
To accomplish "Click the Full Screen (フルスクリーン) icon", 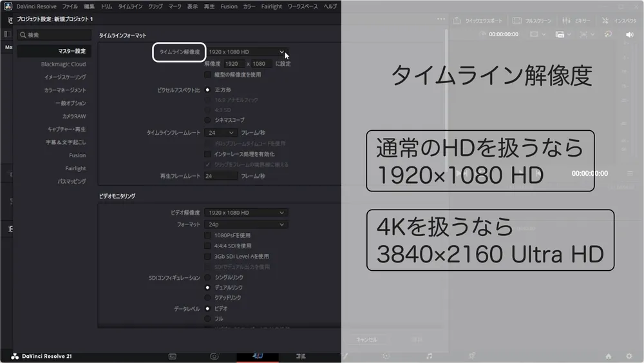I will tap(517, 21).
